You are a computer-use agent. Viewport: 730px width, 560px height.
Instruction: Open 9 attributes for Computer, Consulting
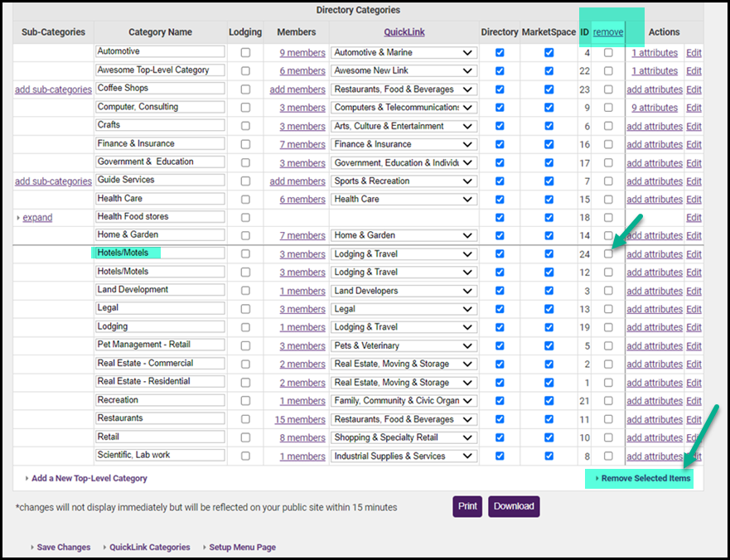[x=654, y=108]
